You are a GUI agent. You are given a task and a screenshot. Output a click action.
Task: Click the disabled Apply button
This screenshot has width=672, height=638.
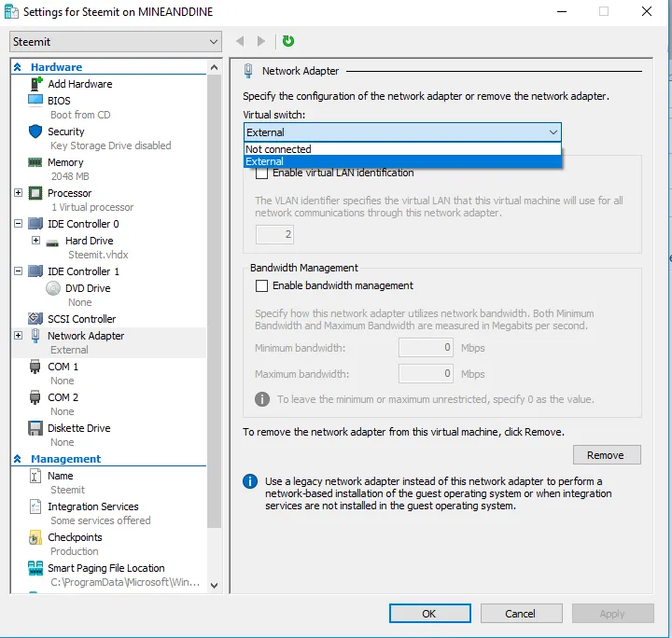click(613, 614)
